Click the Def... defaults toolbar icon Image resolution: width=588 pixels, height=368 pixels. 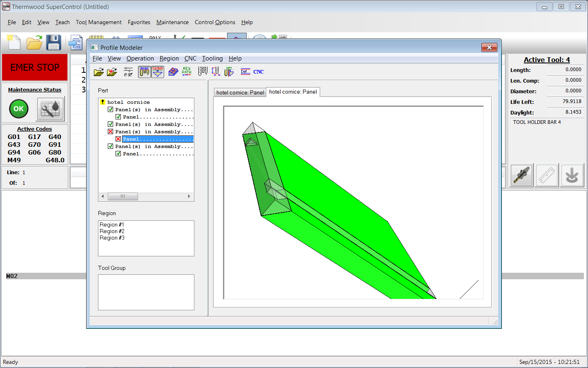click(245, 72)
